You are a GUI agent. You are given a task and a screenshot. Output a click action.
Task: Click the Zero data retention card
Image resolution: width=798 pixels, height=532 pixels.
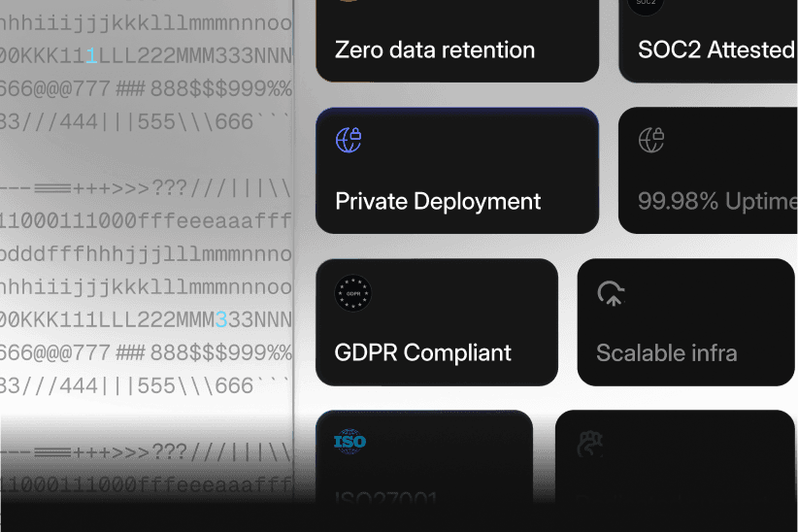(457, 41)
